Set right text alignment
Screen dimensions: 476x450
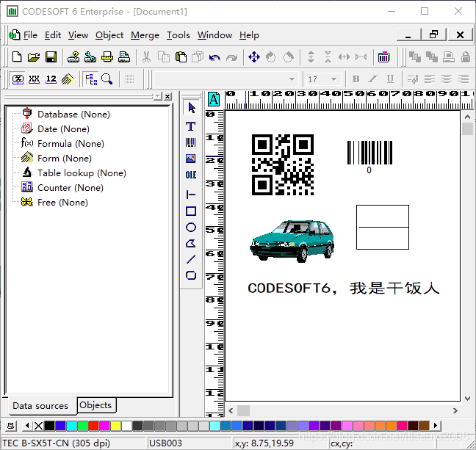(464, 79)
